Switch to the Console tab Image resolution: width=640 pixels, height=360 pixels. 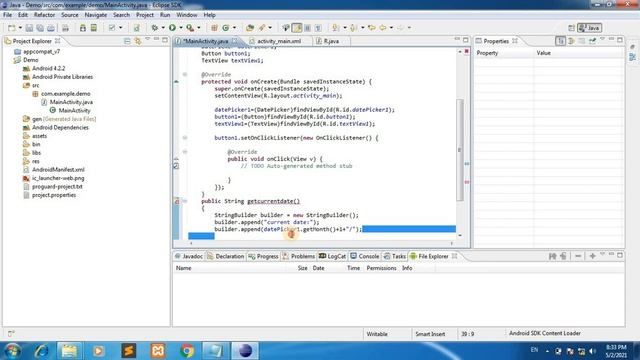pyautogui.click(x=364, y=256)
